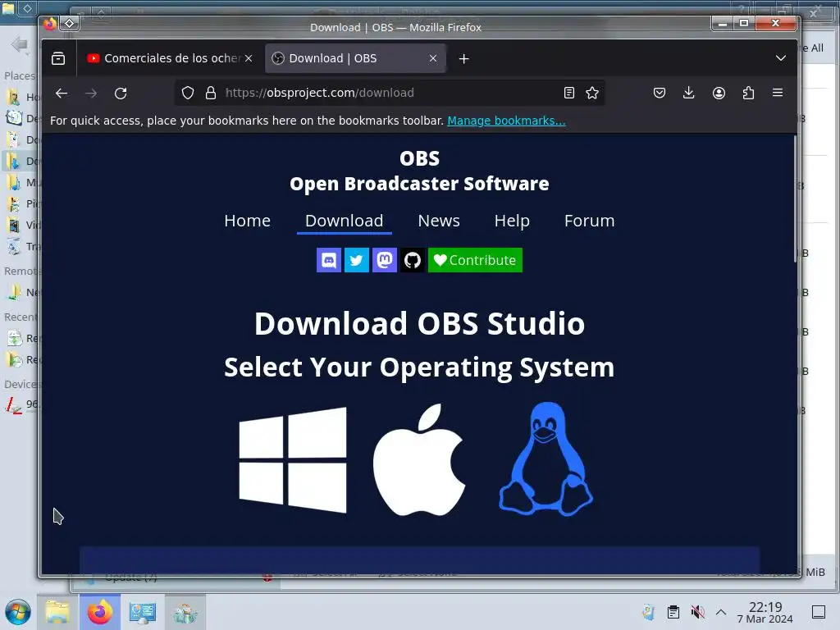This screenshot has width=840, height=630.
Task: Open the OBS GitHub icon
Action: pos(413,260)
